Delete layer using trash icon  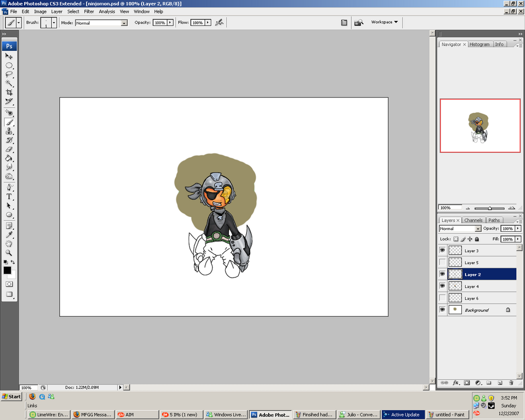pos(511,383)
